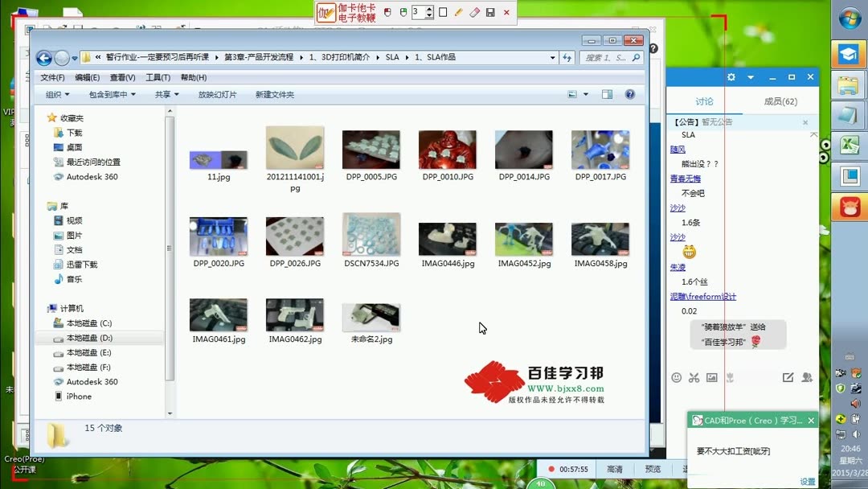Screen dimensions: 868x489
Task: Click the save icon on the pointer toolbar
Action: (490, 12)
